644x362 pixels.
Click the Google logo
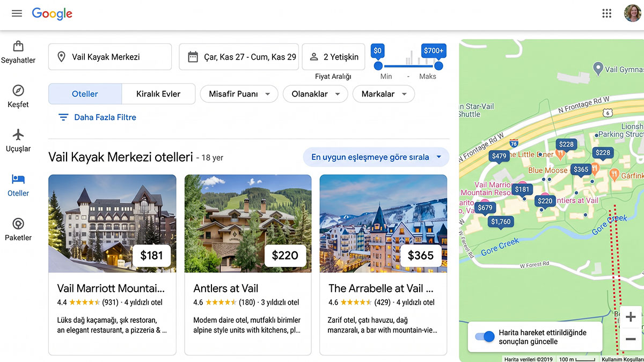[52, 14]
